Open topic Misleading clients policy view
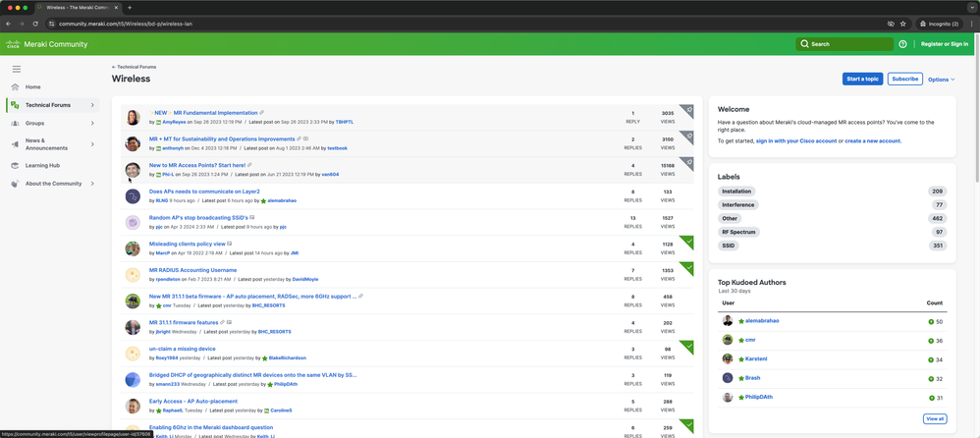 tap(187, 244)
